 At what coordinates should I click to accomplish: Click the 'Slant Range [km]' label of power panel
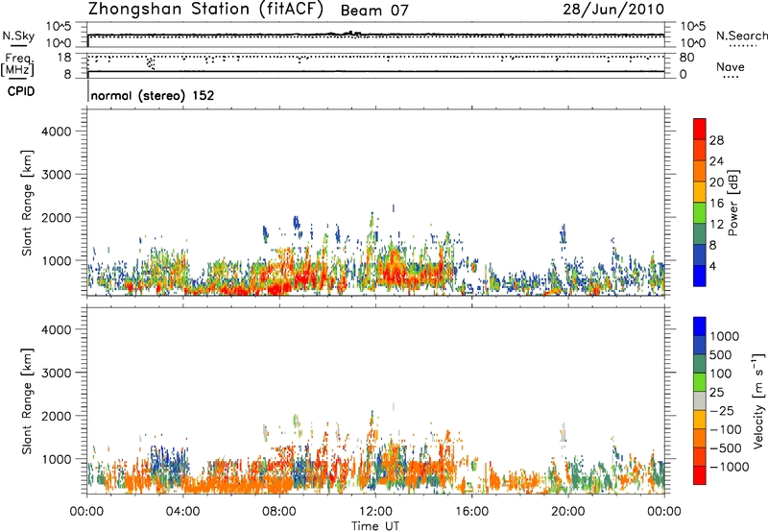tap(27, 203)
